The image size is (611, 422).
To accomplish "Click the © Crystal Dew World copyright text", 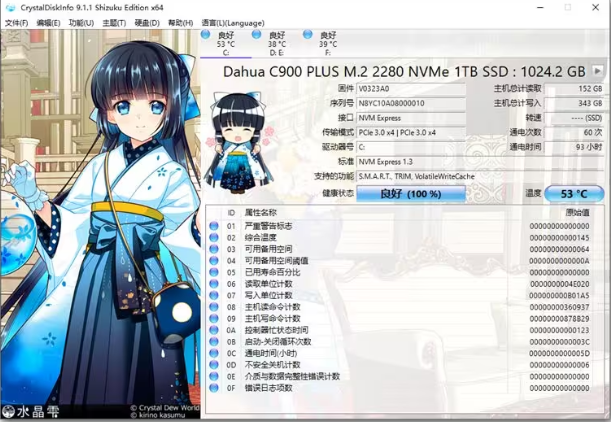I will (164, 408).
